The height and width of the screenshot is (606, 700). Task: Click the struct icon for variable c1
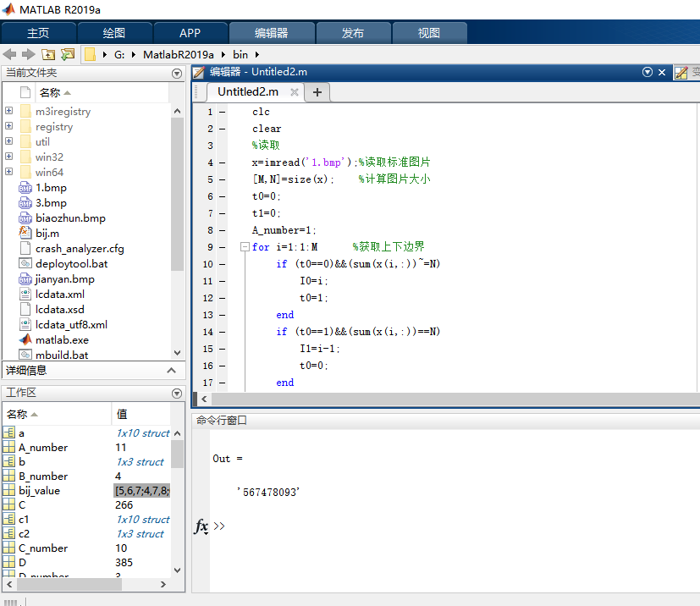click(x=9, y=519)
